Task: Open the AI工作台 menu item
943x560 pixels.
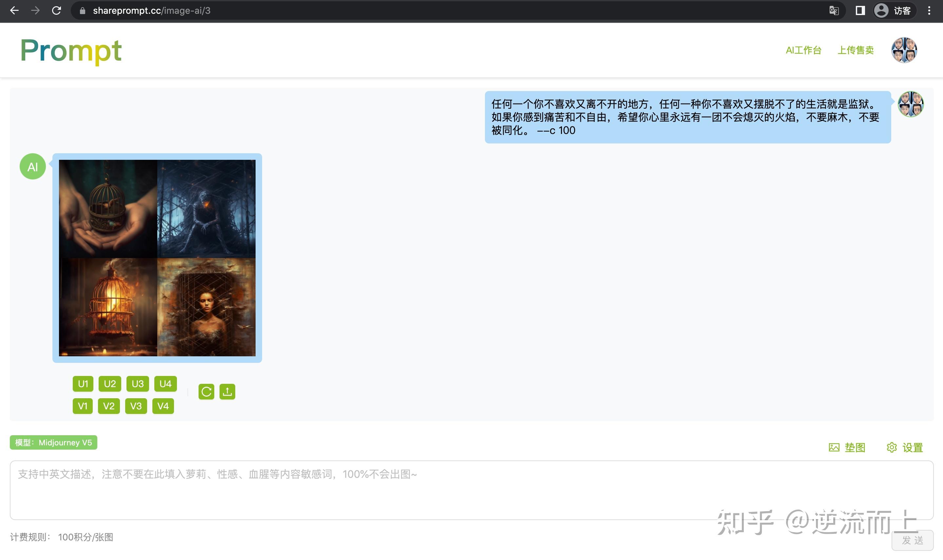Action: 803,50
